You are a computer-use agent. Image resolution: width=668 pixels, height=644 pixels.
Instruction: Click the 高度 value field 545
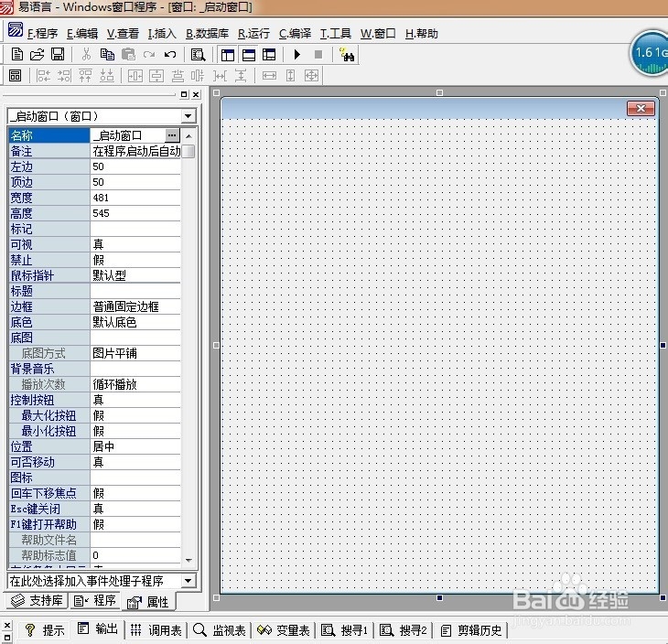pyautogui.click(x=135, y=213)
